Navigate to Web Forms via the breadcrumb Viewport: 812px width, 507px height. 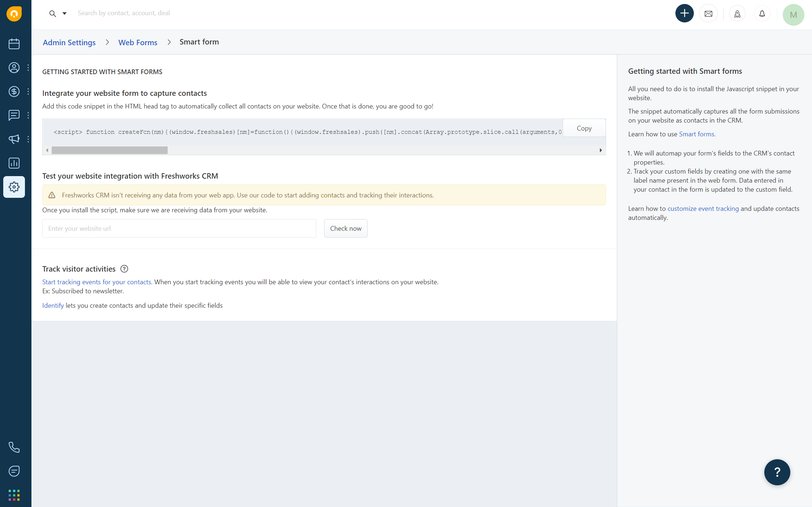click(138, 42)
